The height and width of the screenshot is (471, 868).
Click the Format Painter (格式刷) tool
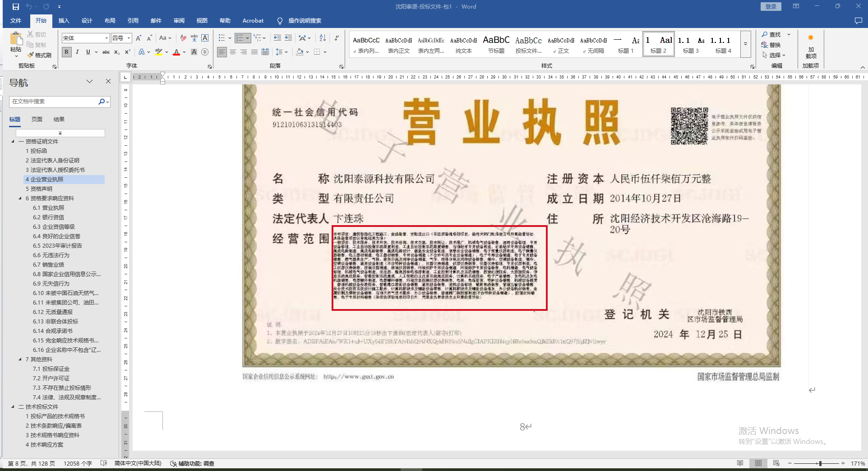(x=40, y=55)
